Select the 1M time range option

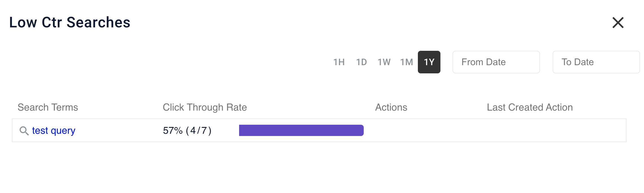407,62
